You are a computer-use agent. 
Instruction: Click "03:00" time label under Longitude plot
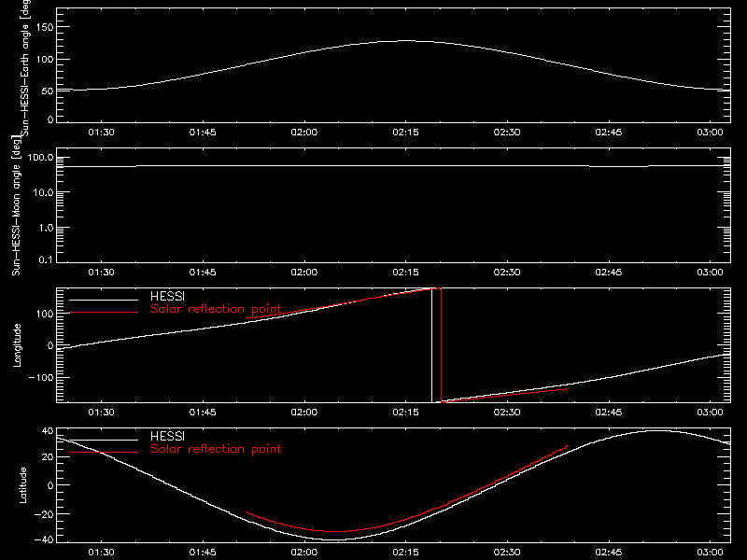(710, 412)
